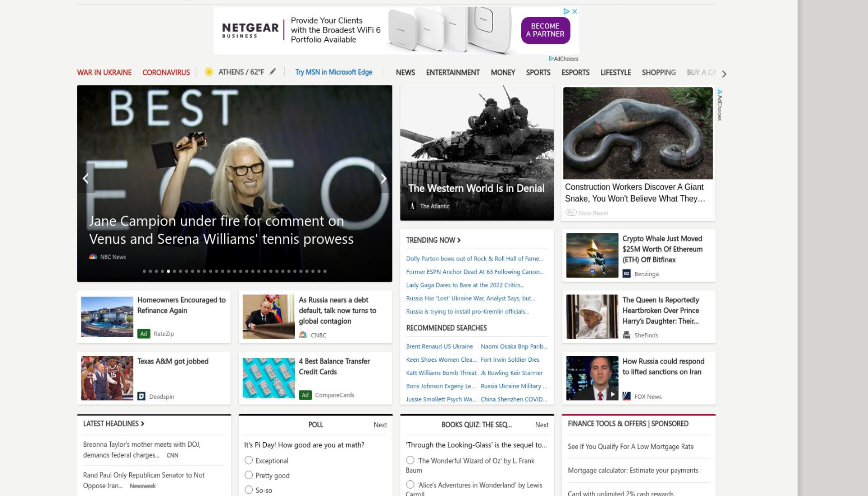Click Become a Partner button
The height and width of the screenshot is (496, 868).
pos(545,30)
